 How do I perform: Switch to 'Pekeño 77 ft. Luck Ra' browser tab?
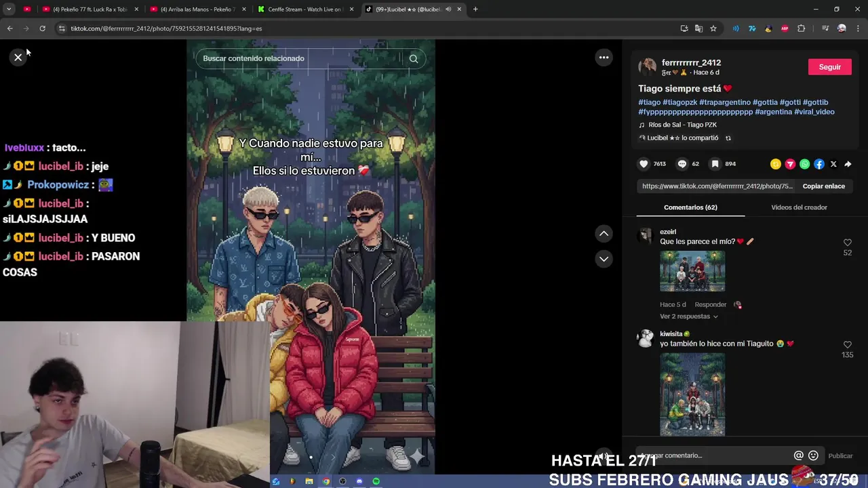[90, 9]
